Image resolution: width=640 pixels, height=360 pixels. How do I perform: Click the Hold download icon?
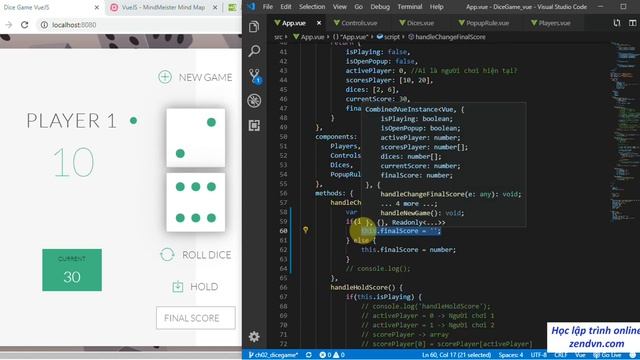(178, 287)
